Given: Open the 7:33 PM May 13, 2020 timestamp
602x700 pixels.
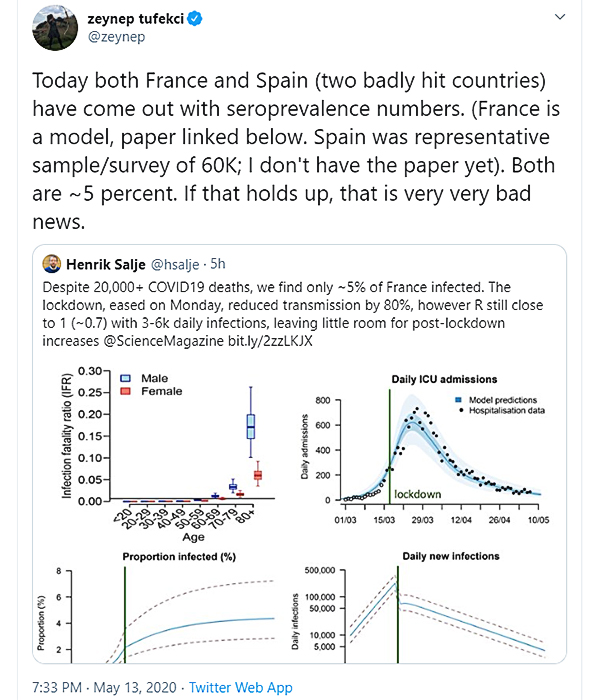Looking at the screenshot, I should click(105, 687).
